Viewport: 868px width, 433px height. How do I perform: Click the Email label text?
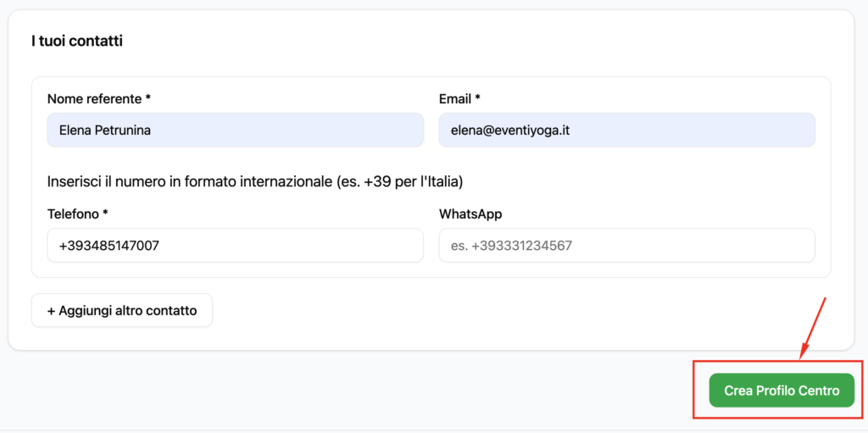(455, 99)
